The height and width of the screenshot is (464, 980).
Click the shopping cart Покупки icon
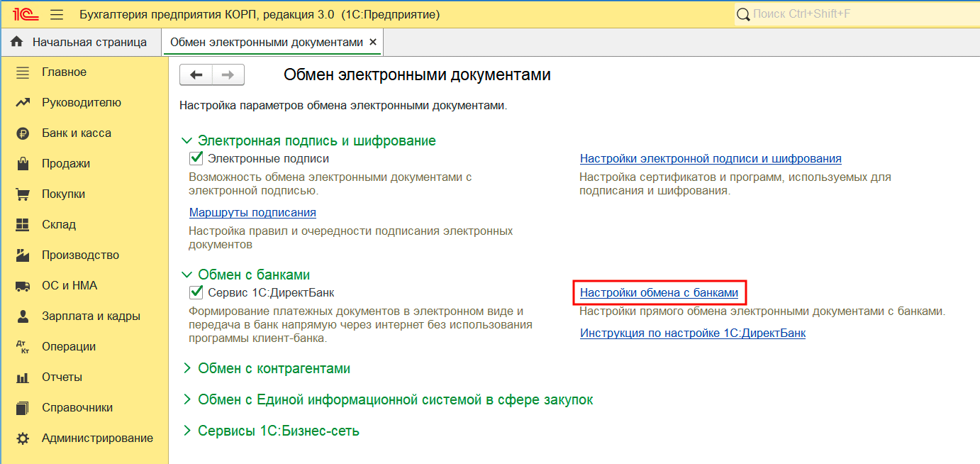(x=23, y=194)
